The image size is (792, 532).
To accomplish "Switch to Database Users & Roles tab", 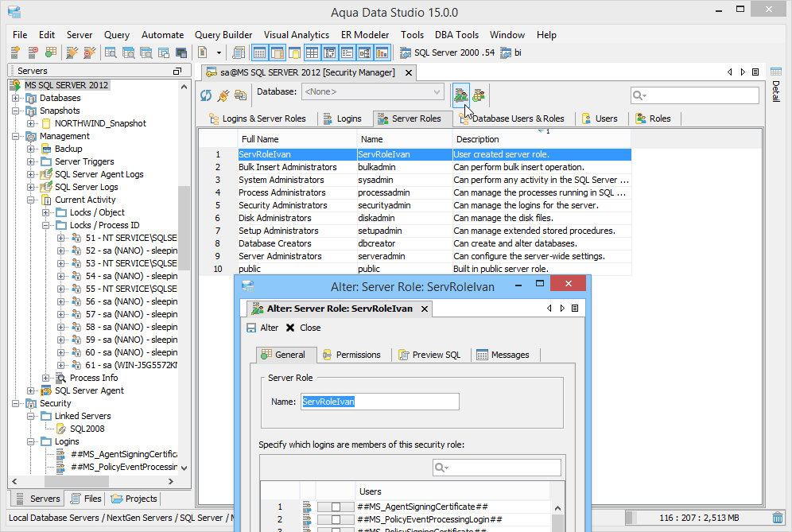I will 512,118.
